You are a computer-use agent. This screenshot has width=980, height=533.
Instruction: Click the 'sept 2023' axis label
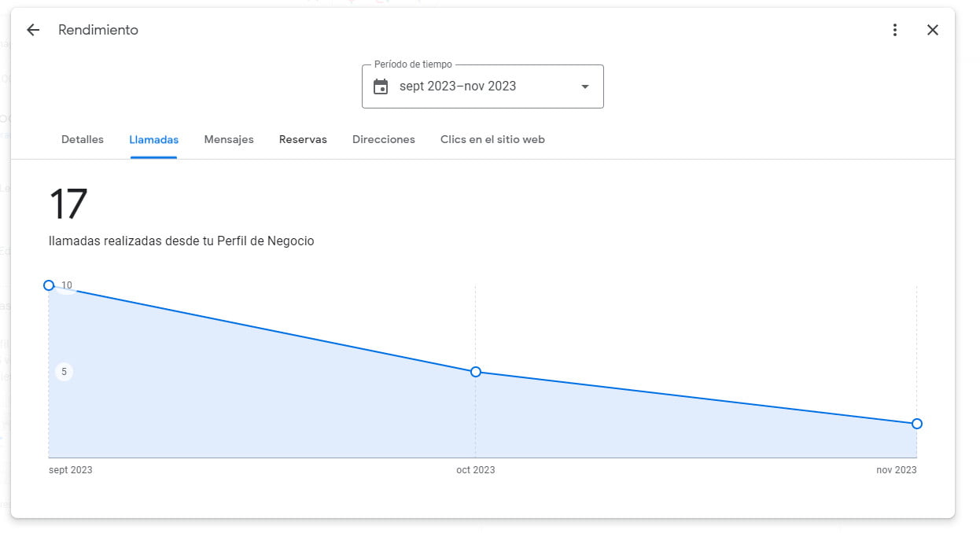[70, 469]
